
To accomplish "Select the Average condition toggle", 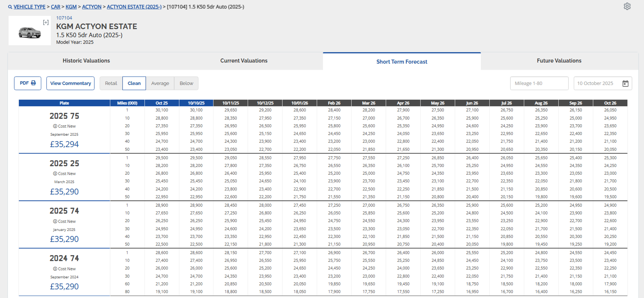I will pyautogui.click(x=160, y=83).
